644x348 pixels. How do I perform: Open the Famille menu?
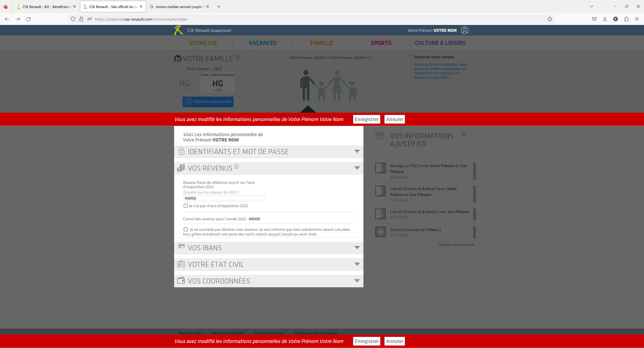(x=322, y=43)
